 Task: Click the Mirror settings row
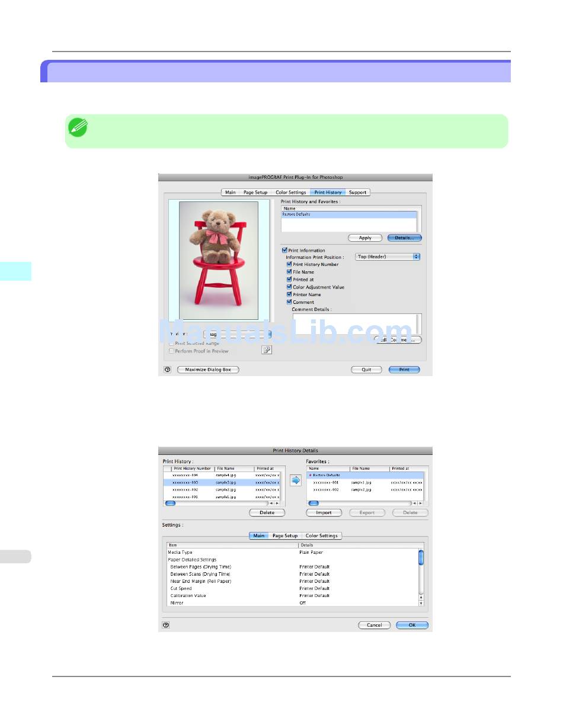click(x=293, y=602)
